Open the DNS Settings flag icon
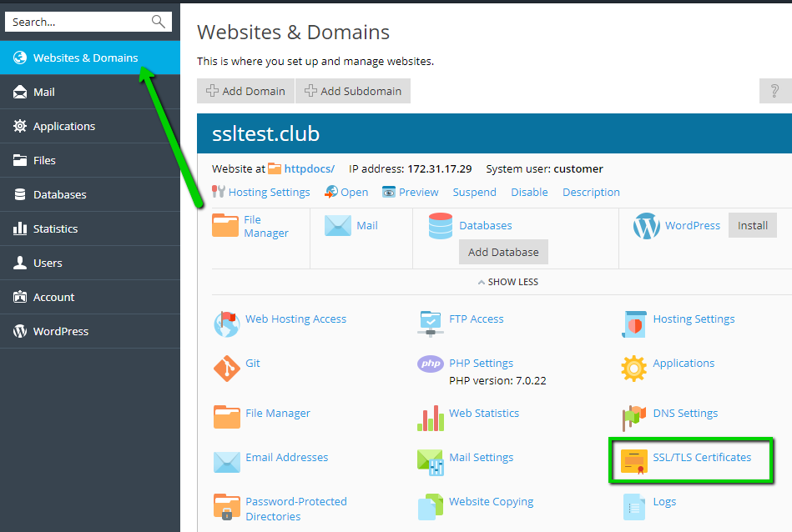This screenshot has height=532, width=792. point(633,417)
